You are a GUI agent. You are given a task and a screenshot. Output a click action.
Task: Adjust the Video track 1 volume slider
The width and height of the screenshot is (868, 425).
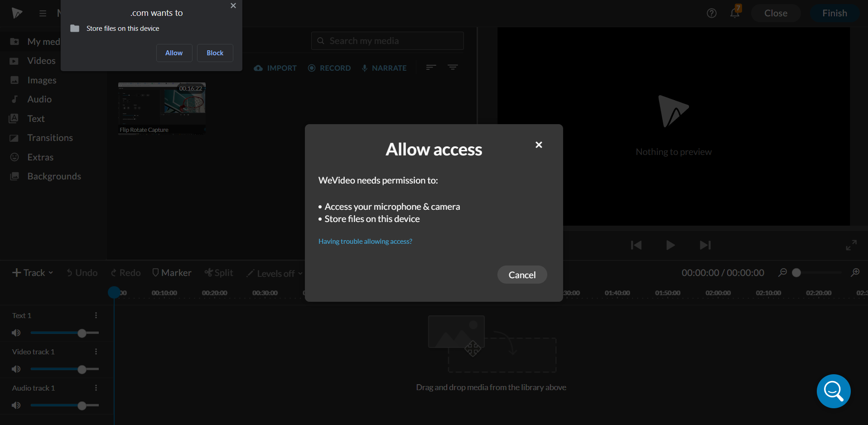65,369
